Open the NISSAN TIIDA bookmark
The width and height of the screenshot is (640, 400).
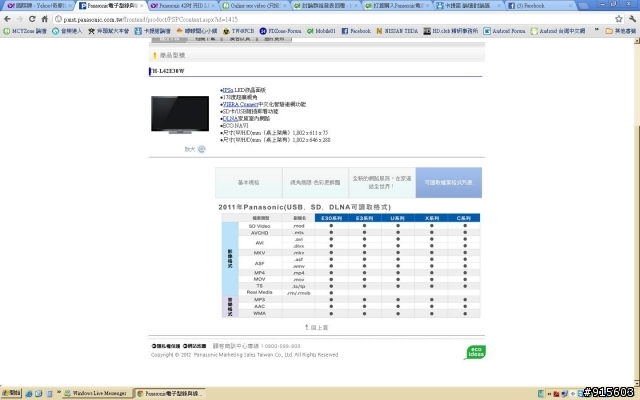[397, 31]
